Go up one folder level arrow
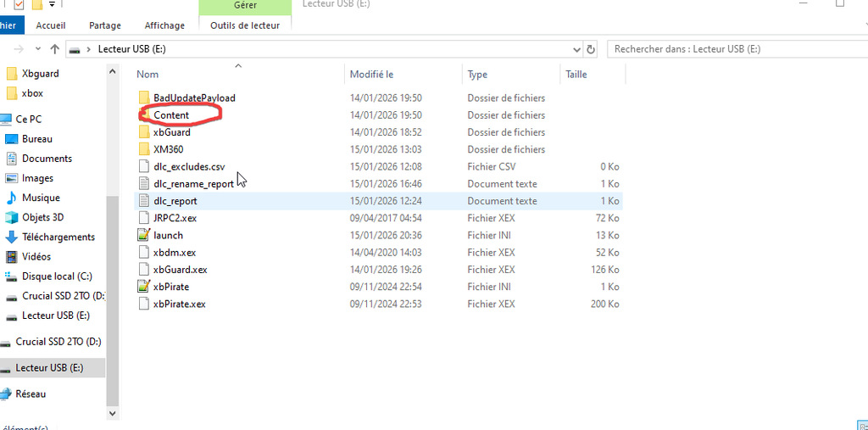The width and height of the screenshot is (868, 430). coord(55,49)
